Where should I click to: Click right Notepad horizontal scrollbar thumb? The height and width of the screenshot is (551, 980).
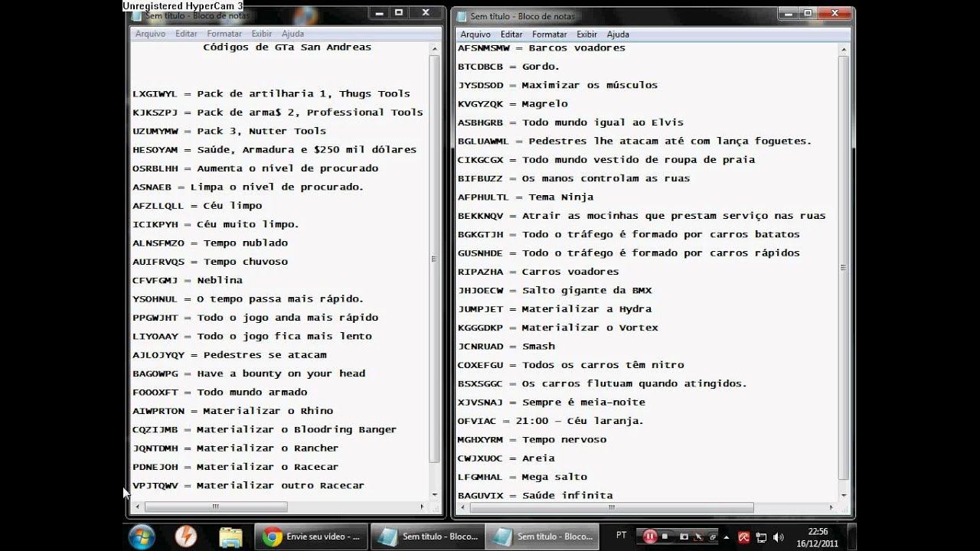point(612,507)
